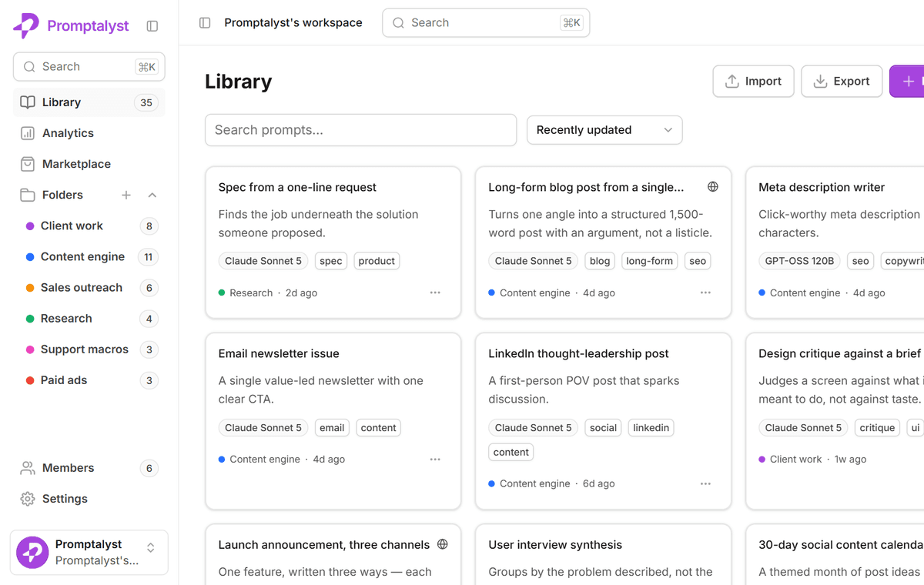Click the email tag
This screenshot has width=924, height=585.
[332, 427]
